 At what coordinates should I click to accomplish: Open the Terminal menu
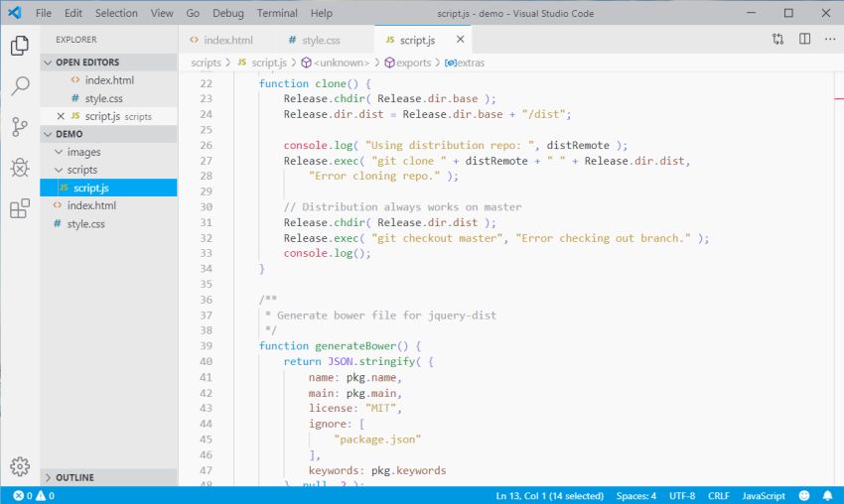click(x=277, y=13)
